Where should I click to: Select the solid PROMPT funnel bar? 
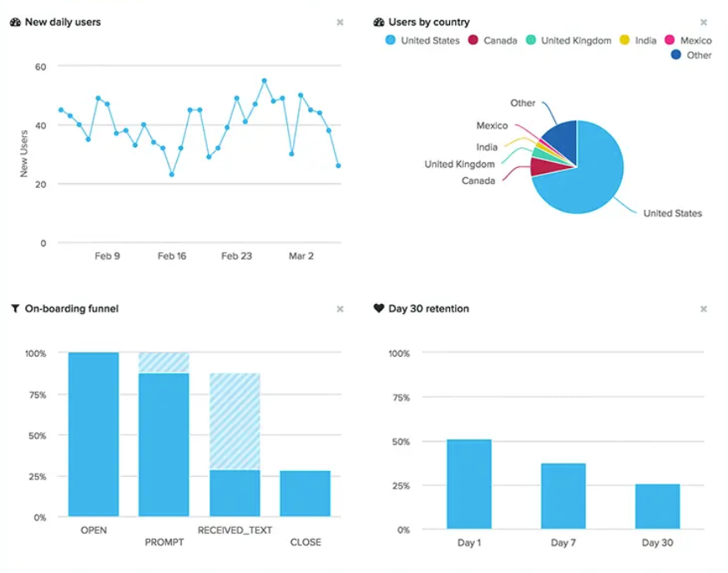coord(164,444)
